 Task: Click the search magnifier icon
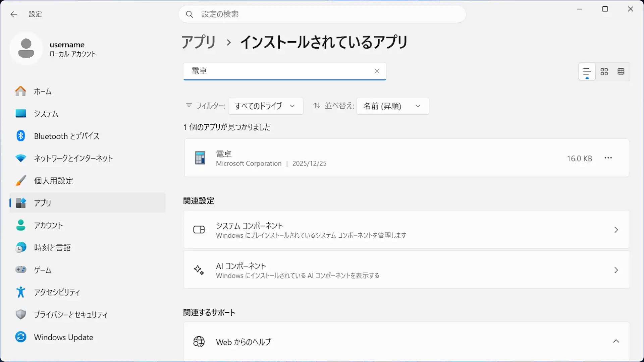190,14
